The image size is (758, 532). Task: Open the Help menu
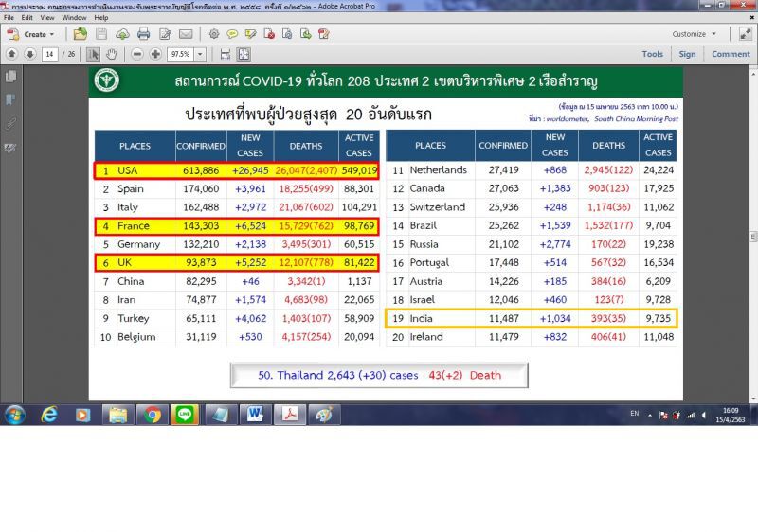pyautogui.click(x=101, y=17)
